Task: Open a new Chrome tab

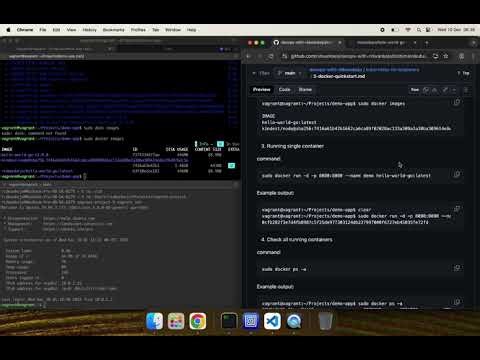Action: [427, 43]
